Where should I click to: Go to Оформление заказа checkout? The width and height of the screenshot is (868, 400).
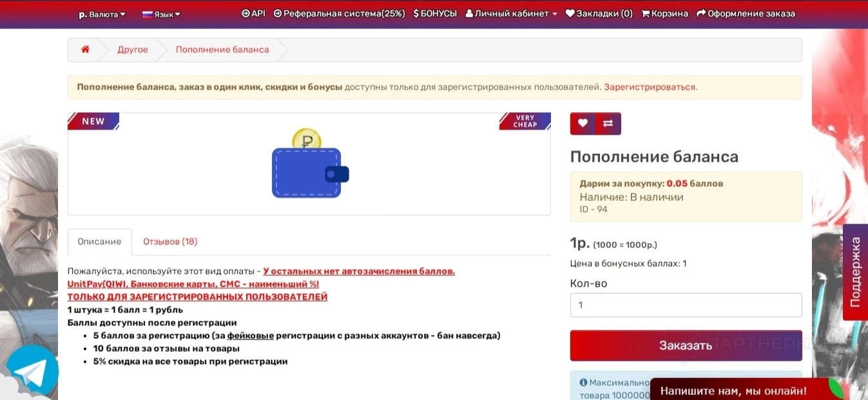pyautogui.click(x=746, y=14)
